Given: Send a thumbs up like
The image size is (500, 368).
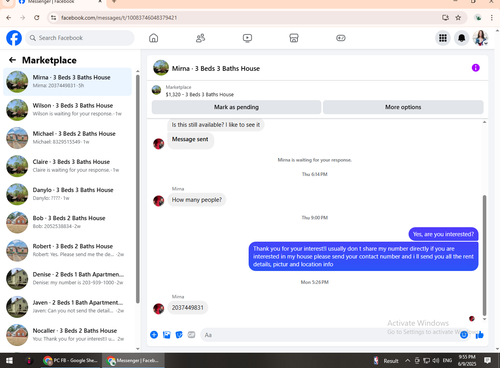Looking at the screenshot, I should tap(480, 335).
